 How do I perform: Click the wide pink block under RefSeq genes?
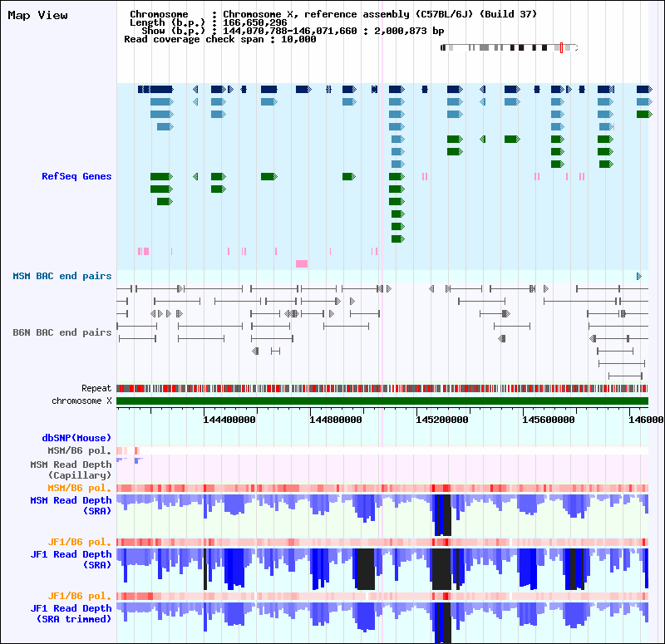point(302,264)
